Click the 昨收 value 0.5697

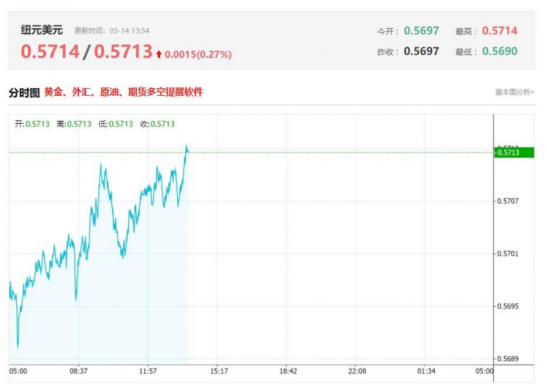point(421,51)
